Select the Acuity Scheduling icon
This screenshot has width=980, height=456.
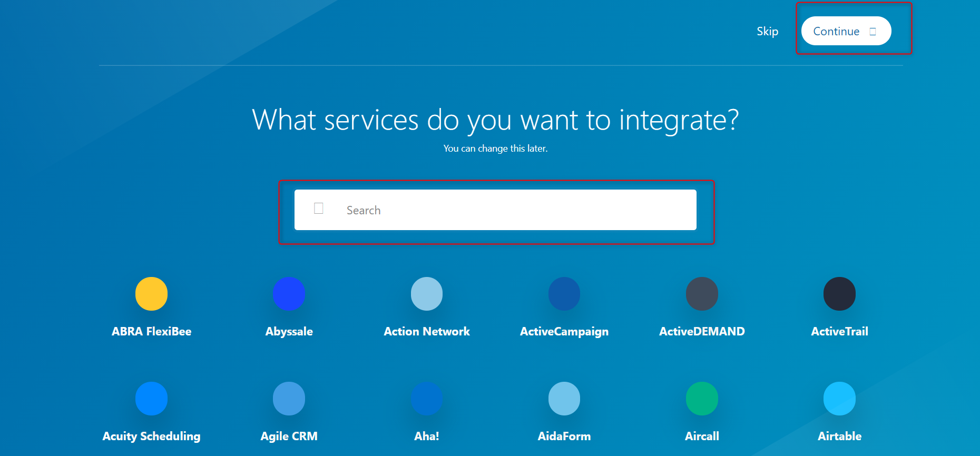[x=151, y=399]
